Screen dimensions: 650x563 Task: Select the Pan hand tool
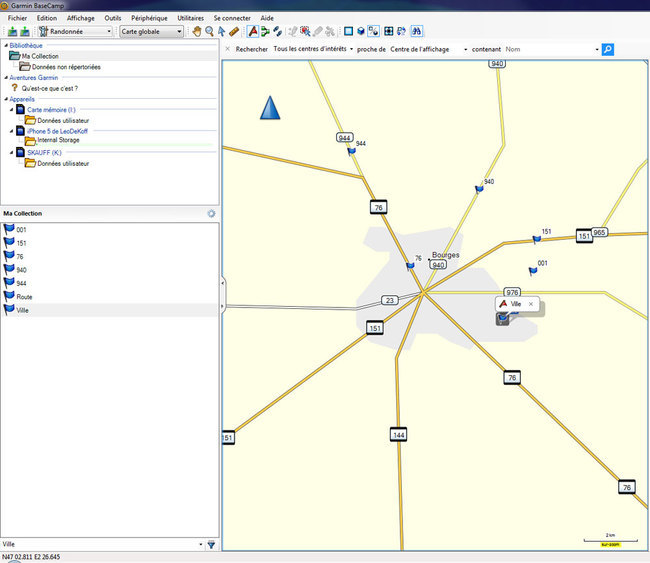[197, 31]
